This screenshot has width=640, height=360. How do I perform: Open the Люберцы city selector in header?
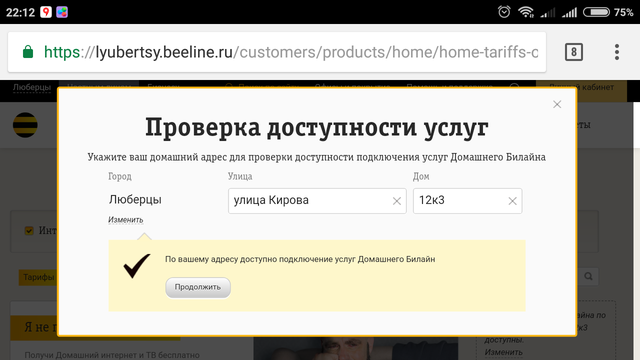point(32,87)
